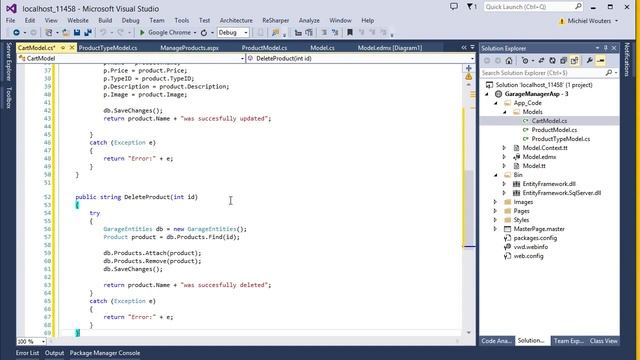640x360 pixels.
Task: Open the Google Chrome browser dropdown arrow
Action: click(x=195, y=33)
